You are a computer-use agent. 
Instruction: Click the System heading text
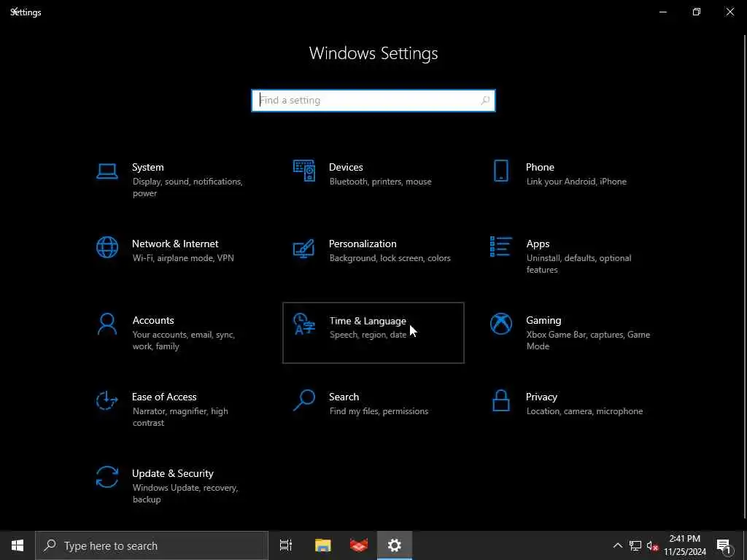[147, 167]
